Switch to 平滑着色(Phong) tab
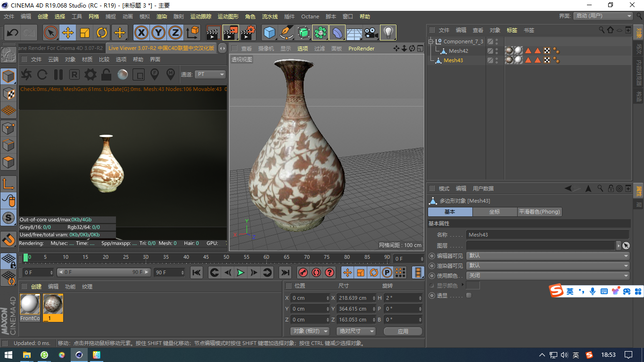Image resolution: width=644 pixels, height=362 pixels. 539,212
